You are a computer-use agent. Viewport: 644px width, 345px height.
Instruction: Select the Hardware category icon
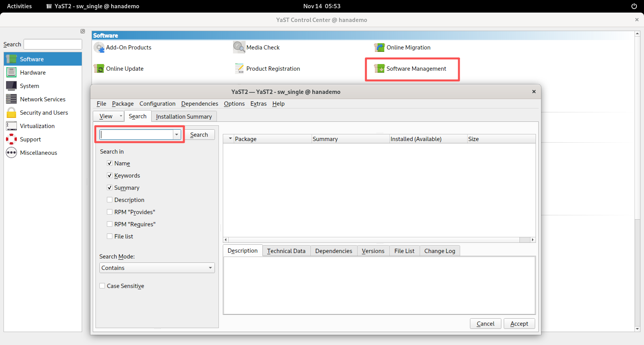(x=11, y=73)
